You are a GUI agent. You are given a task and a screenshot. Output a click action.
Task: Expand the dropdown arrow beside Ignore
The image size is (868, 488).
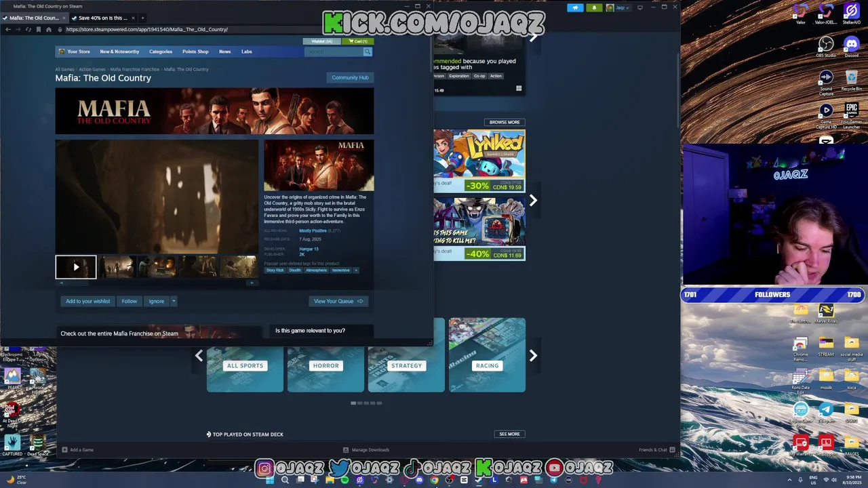point(174,301)
